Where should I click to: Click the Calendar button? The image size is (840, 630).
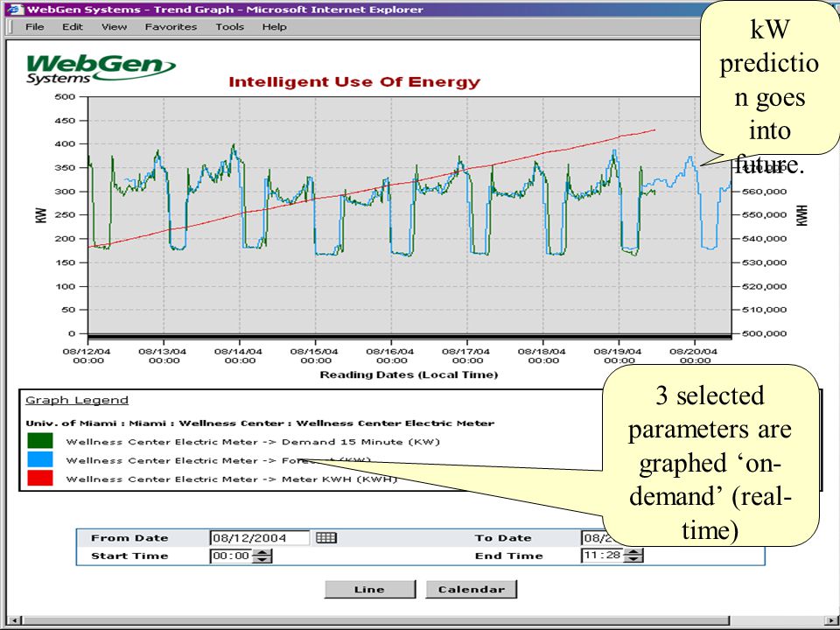click(472, 589)
